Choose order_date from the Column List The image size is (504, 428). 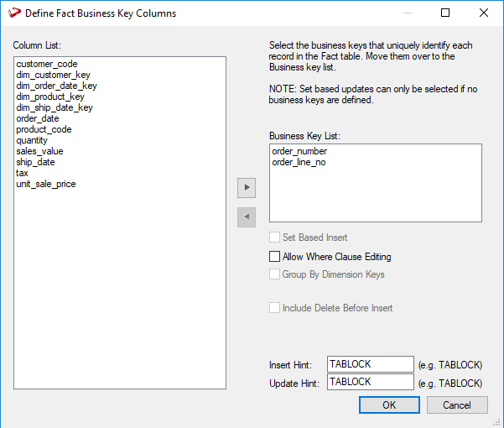[x=38, y=118]
